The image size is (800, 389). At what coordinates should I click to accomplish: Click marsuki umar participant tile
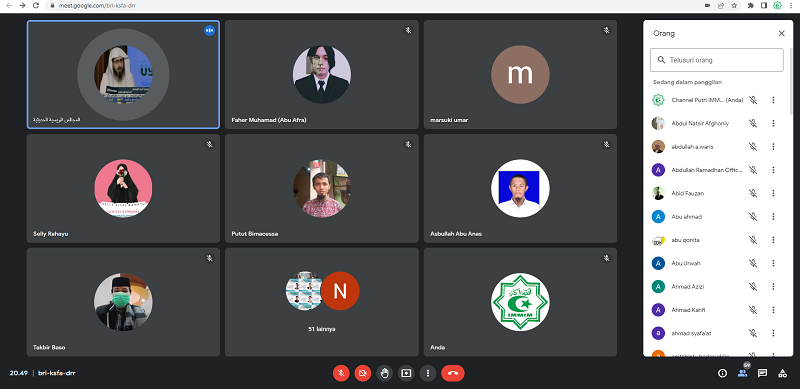pos(520,75)
